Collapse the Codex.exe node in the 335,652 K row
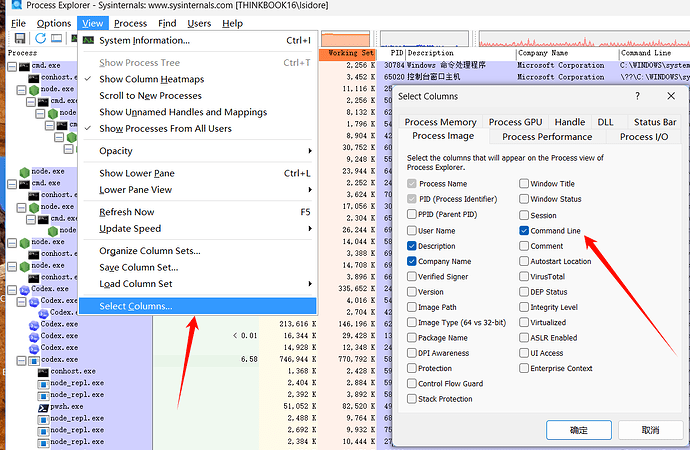 12,290
